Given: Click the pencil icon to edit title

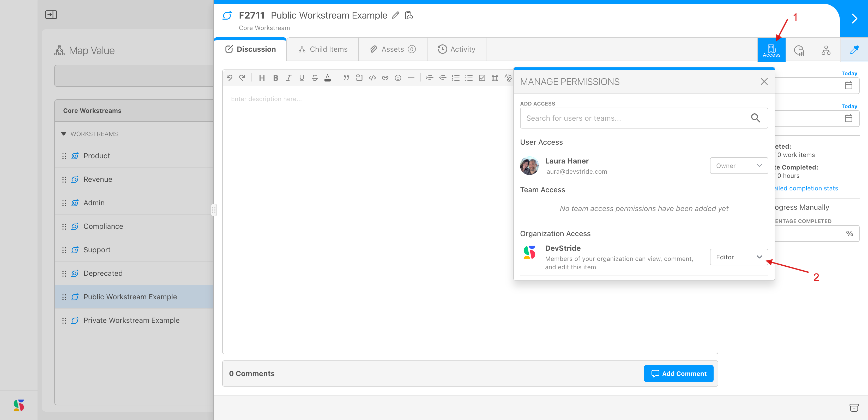Looking at the screenshot, I should [x=396, y=15].
